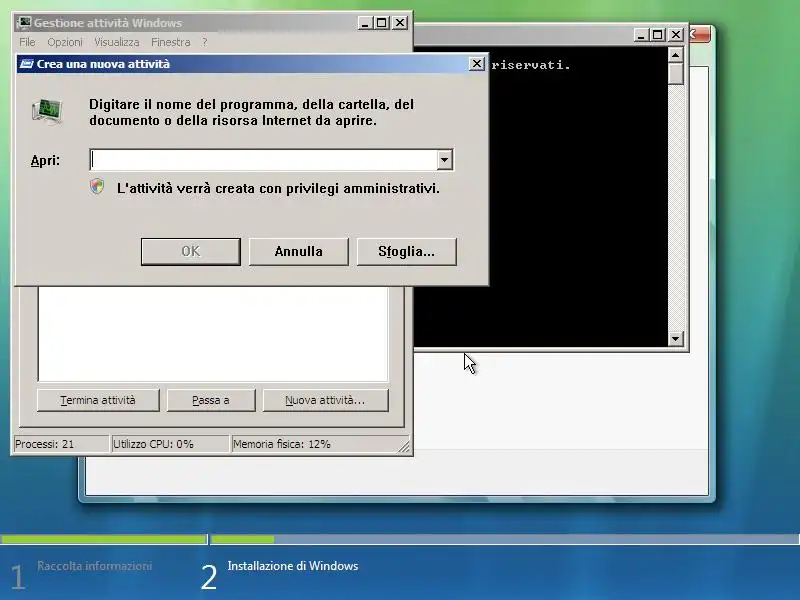Click command prompt scrollbar up arrow
Screen dimensions: 800x600
click(x=676, y=55)
